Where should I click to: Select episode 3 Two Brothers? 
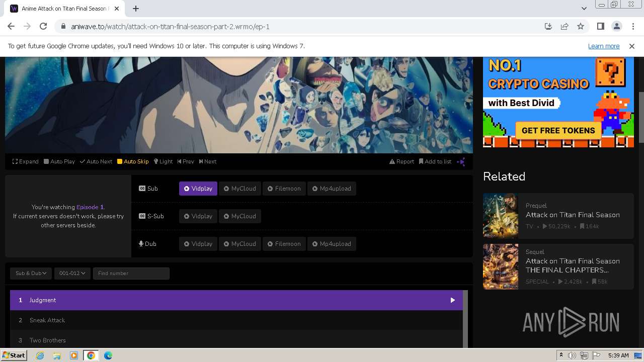[x=236, y=339]
